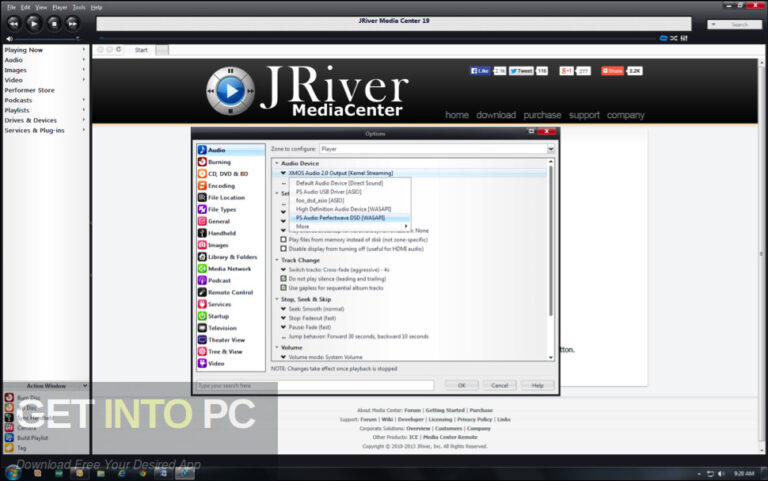Open the Tools menu

click(79, 7)
